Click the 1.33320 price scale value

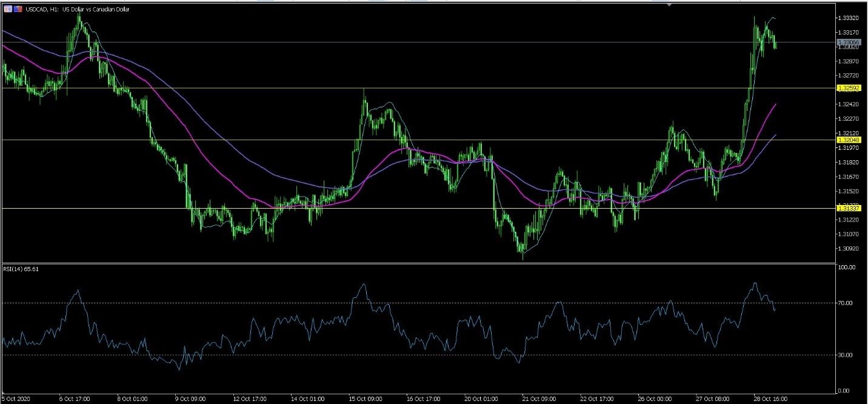pos(849,18)
